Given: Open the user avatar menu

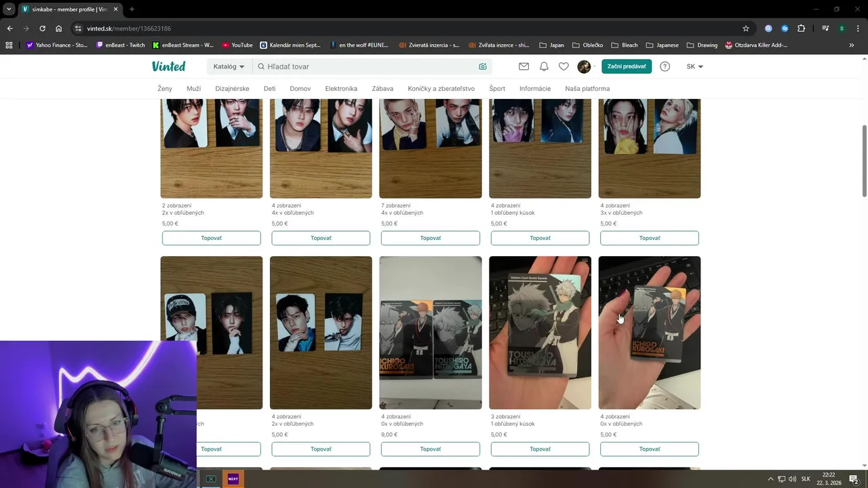Looking at the screenshot, I should click(x=584, y=66).
